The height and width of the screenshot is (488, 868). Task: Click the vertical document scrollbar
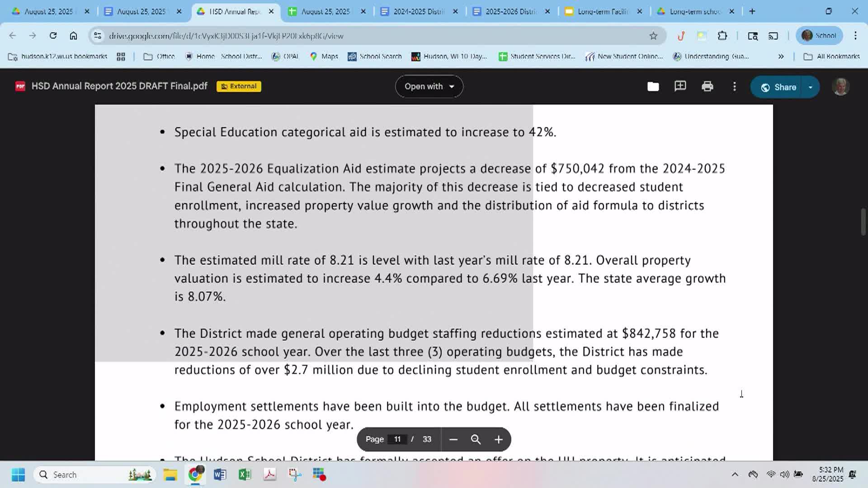pos(863,221)
